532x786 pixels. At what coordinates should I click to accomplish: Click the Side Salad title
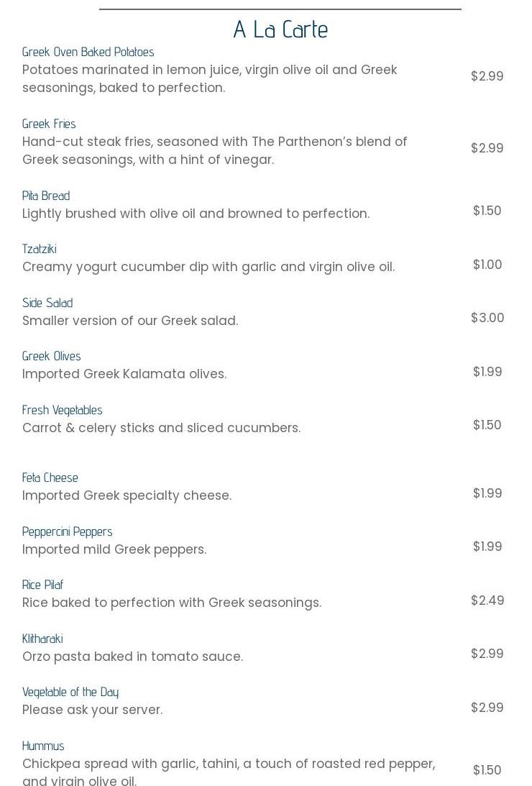47,303
